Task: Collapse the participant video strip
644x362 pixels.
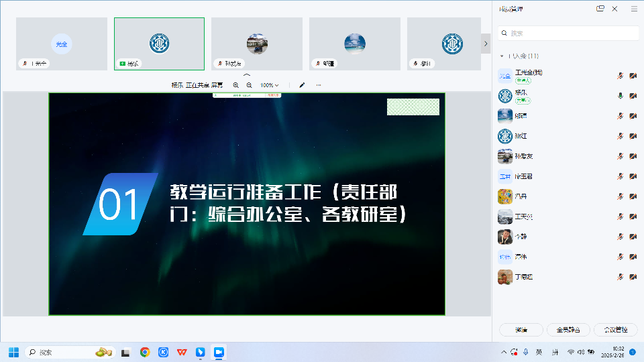Action: 246,75
